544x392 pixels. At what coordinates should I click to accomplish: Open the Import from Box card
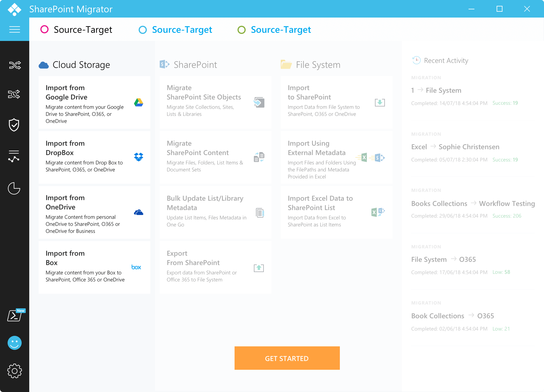point(94,267)
